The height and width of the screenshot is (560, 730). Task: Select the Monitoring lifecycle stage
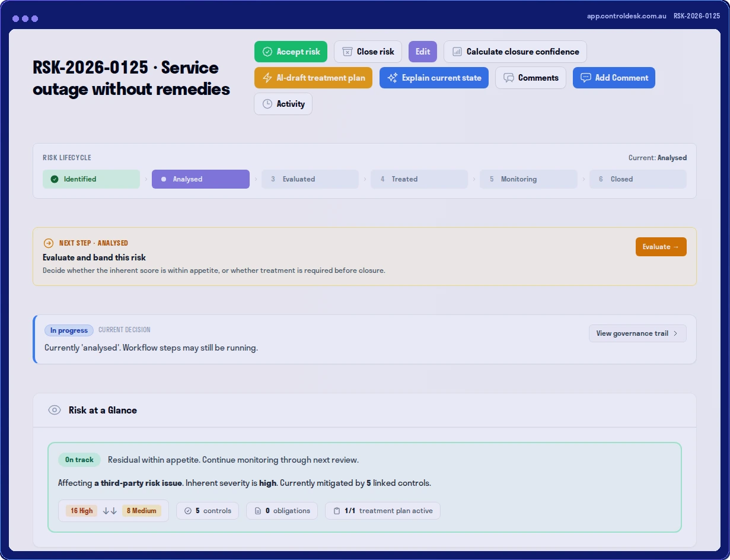528,179
